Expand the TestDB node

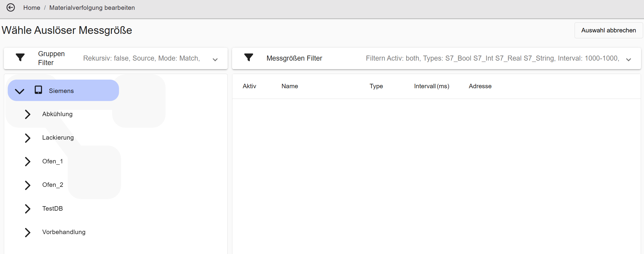[28, 209]
